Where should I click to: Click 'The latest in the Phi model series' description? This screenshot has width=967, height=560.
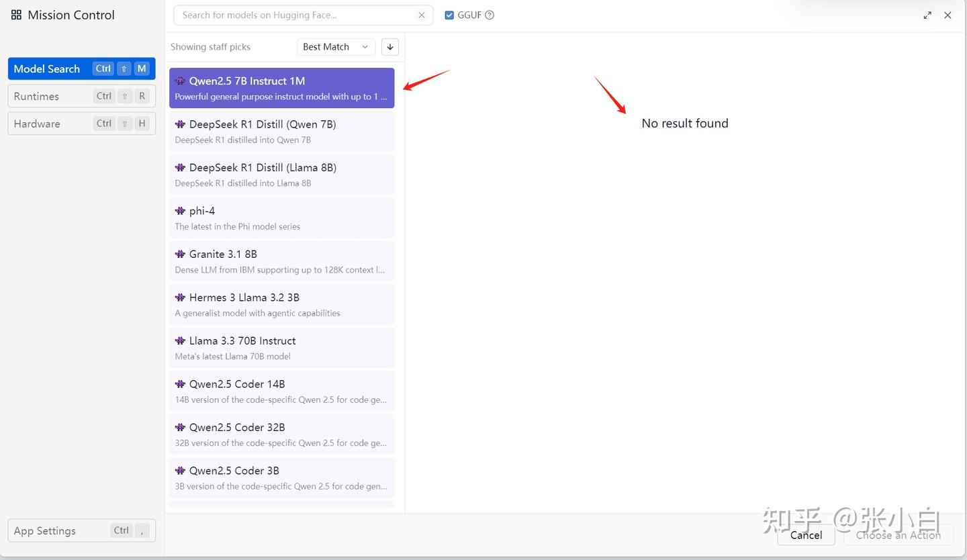(238, 226)
